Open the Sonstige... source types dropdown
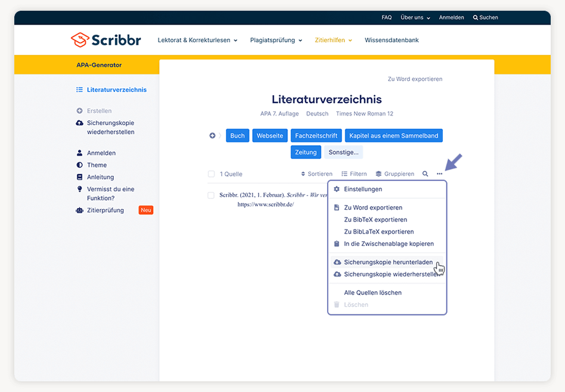This screenshot has width=565, height=392. (x=343, y=152)
